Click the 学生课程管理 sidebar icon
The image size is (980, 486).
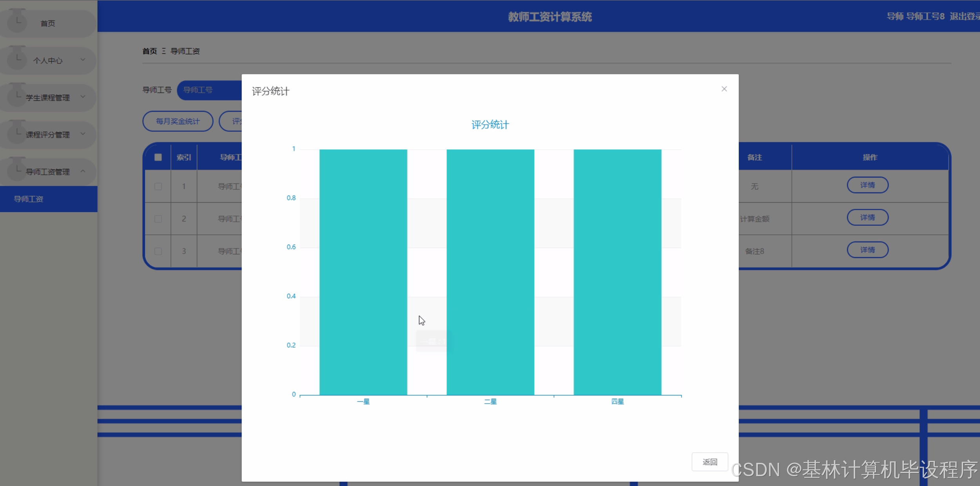point(17,96)
